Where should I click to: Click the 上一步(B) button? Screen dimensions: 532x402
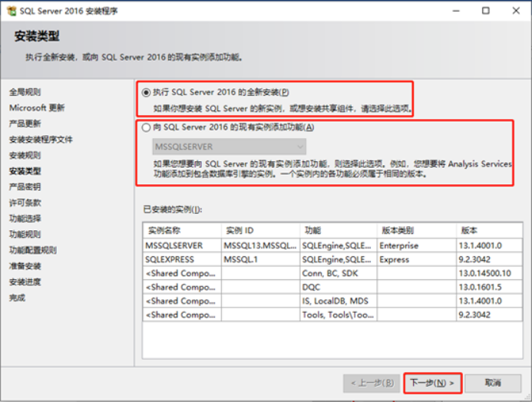(372, 383)
